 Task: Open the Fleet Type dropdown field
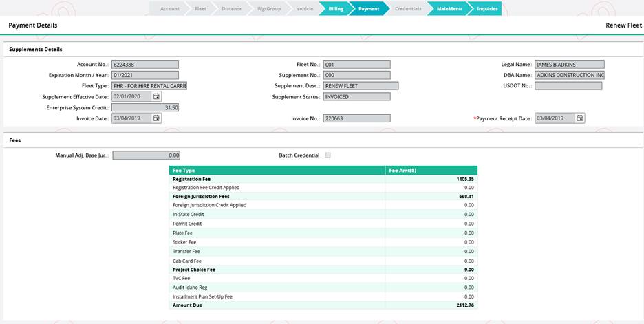pyautogui.click(x=149, y=86)
